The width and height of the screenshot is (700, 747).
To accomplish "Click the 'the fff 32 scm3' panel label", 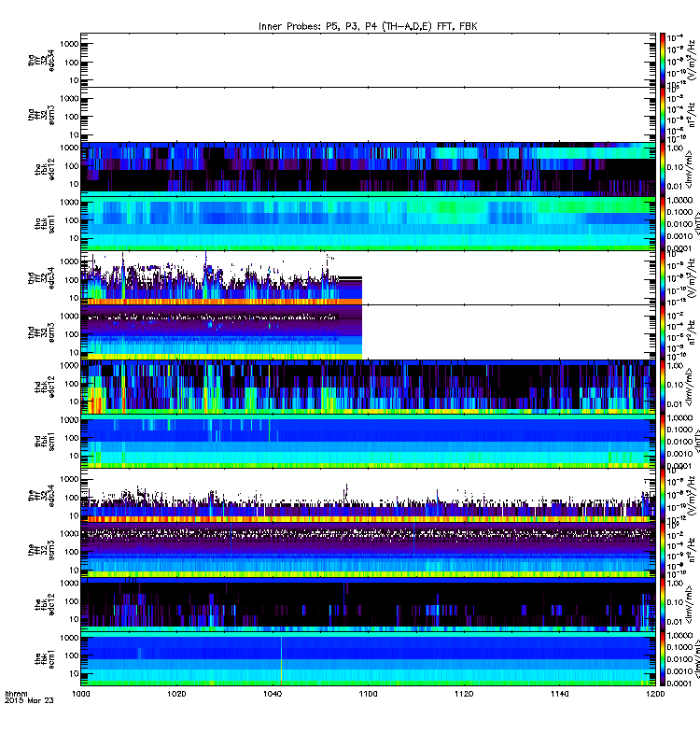I will pyautogui.click(x=41, y=550).
